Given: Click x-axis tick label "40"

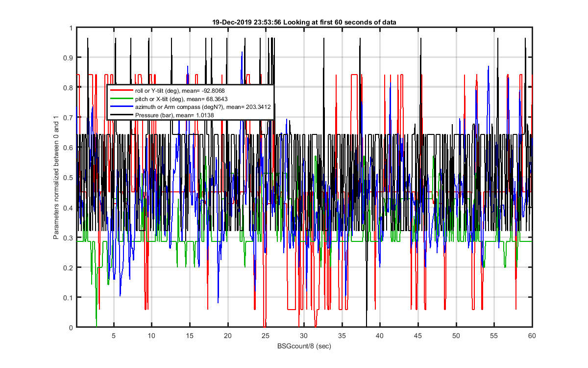Looking at the screenshot, I should 380,336.
